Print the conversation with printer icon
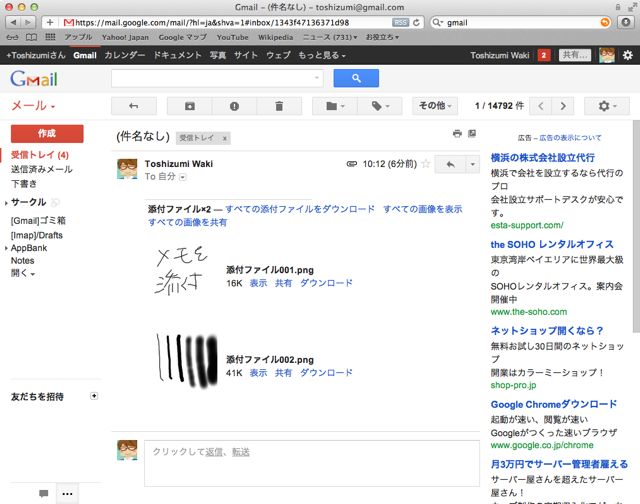Viewport: 640px width, 504px height. pyautogui.click(x=457, y=133)
